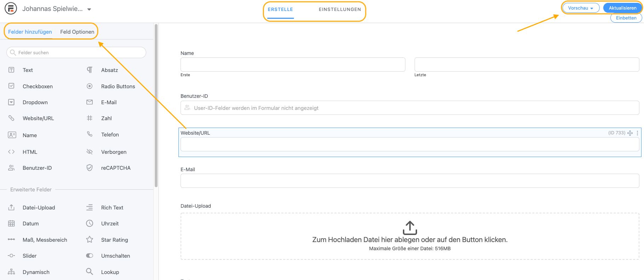
Task: Click the Felder suchen search box
Action: pyautogui.click(x=76, y=53)
